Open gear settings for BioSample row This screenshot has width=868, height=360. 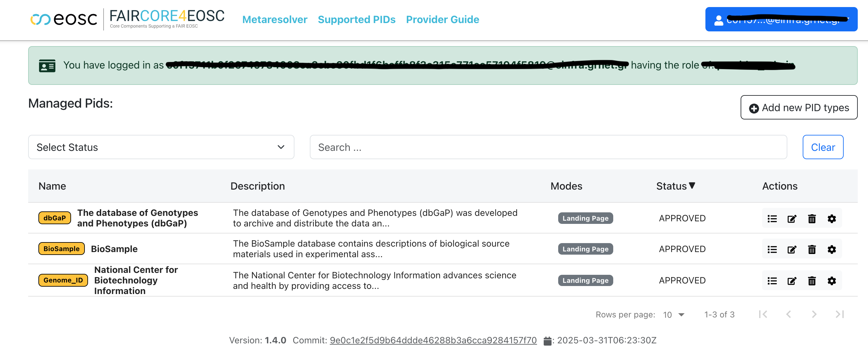point(832,250)
